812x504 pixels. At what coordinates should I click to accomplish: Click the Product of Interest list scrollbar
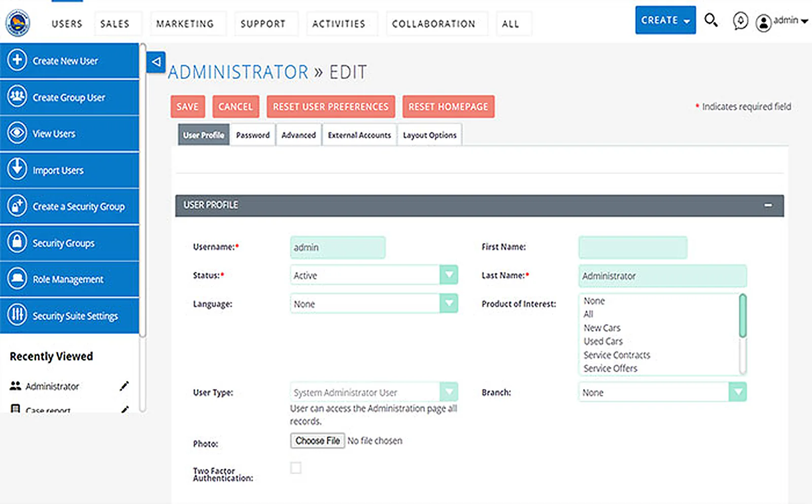pyautogui.click(x=742, y=334)
